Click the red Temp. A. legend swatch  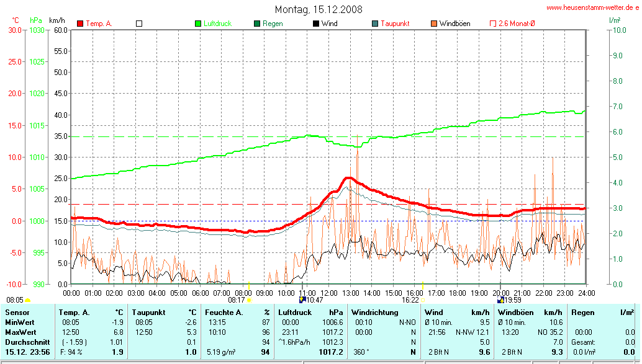tap(80, 24)
